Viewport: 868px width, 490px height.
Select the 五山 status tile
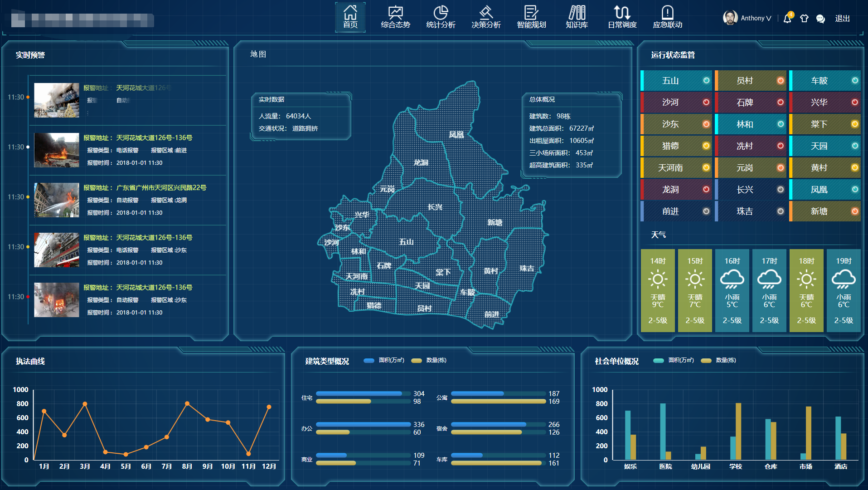click(676, 80)
